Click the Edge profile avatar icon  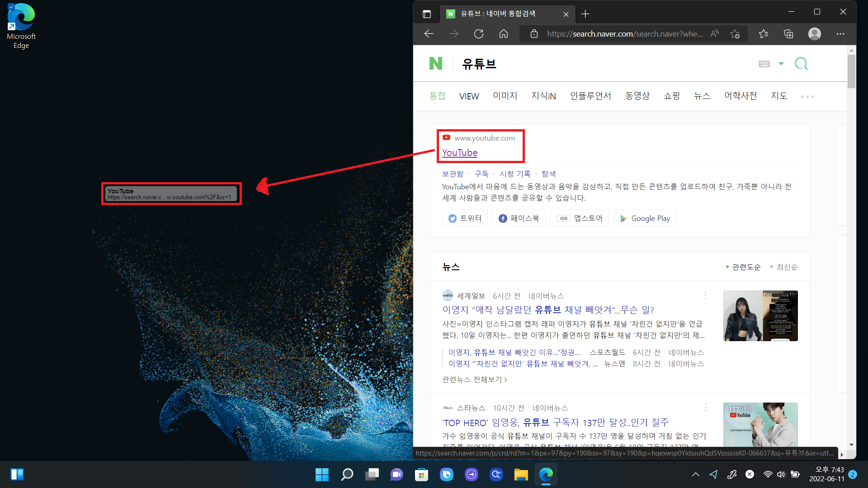(814, 34)
